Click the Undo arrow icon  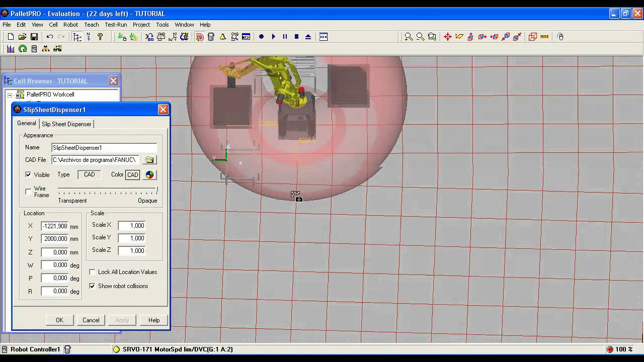click(x=49, y=37)
